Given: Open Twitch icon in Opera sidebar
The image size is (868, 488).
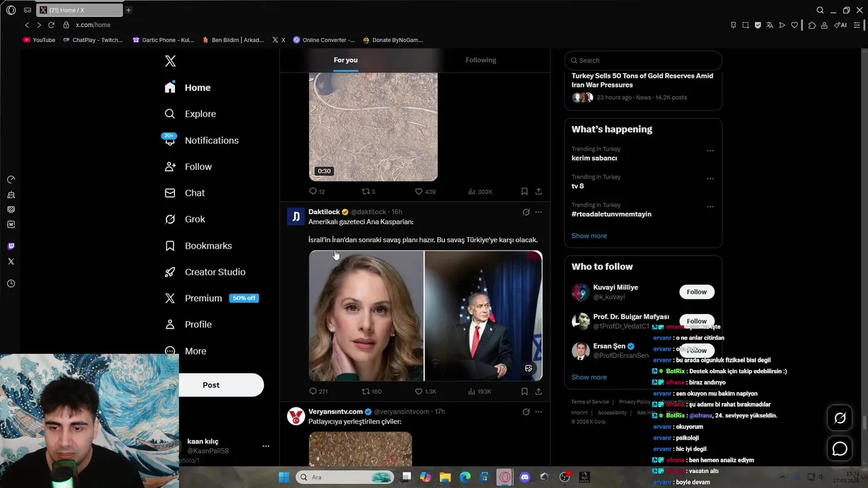Looking at the screenshot, I should click(x=11, y=246).
